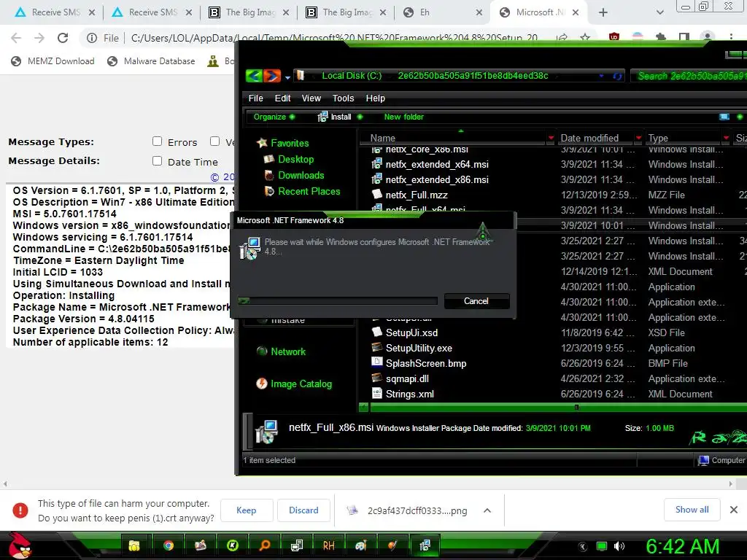Toggle checkbox right of Errors in browser page
The width and height of the screenshot is (747, 560).
point(215,141)
